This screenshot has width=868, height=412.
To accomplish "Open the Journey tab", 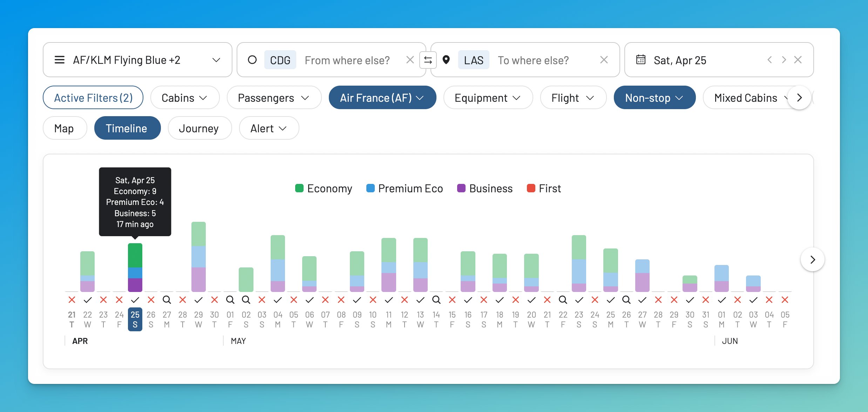I will (199, 128).
